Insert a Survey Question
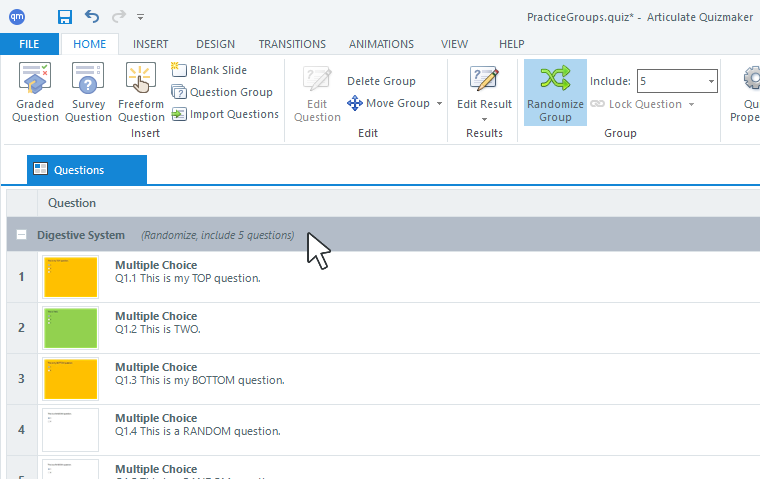Image resolution: width=760 pixels, height=479 pixels. point(88,92)
